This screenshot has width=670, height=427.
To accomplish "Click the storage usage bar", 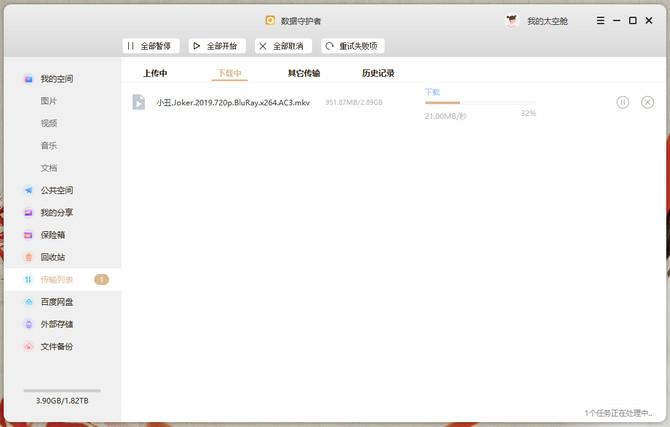I will point(62,390).
